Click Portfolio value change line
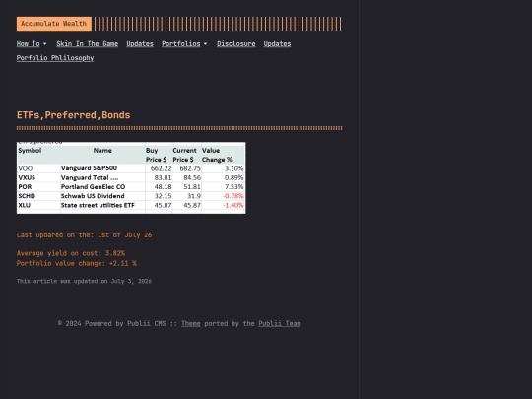Image resolution: width=532 pixels, height=399 pixels. coord(77,263)
